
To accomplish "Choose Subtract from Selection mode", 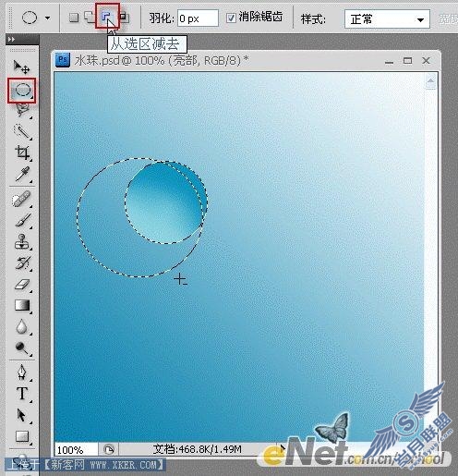I will [x=106, y=17].
